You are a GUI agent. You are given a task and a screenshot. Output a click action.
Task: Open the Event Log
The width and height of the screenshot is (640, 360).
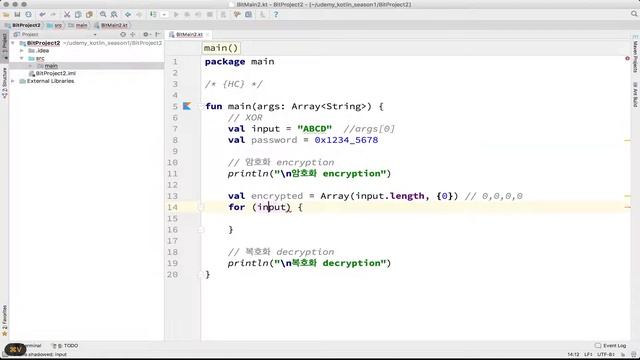pyautogui.click(x=611, y=346)
